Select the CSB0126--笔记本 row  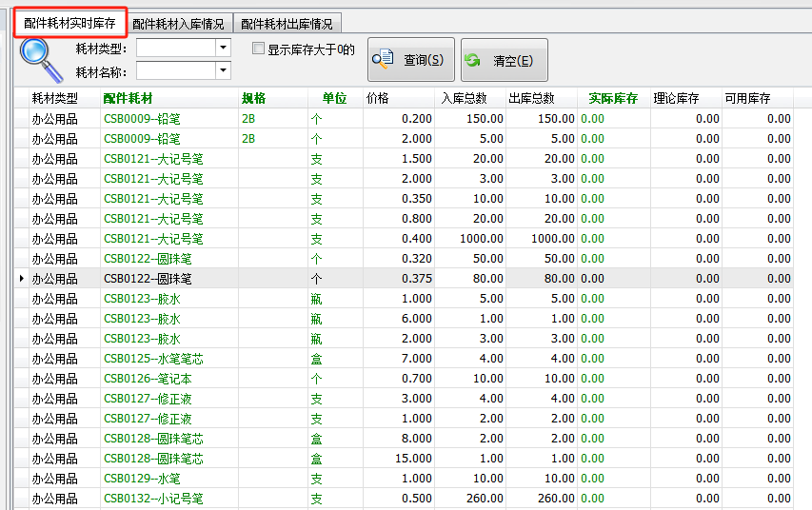tap(404, 379)
